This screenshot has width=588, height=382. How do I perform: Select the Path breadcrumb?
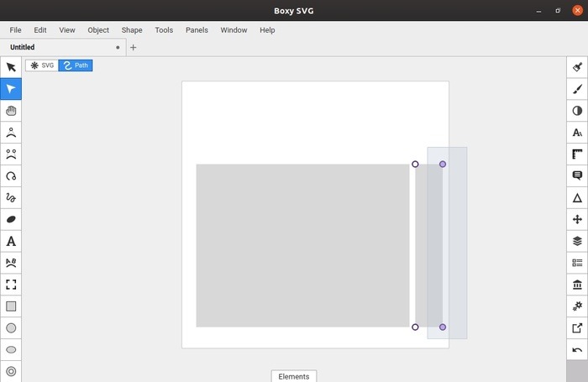(x=76, y=65)
